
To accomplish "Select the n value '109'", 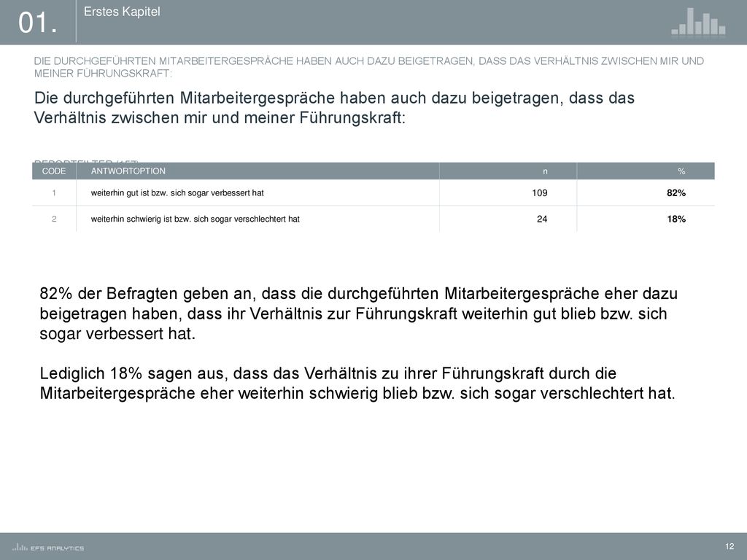I will (540, 192).
